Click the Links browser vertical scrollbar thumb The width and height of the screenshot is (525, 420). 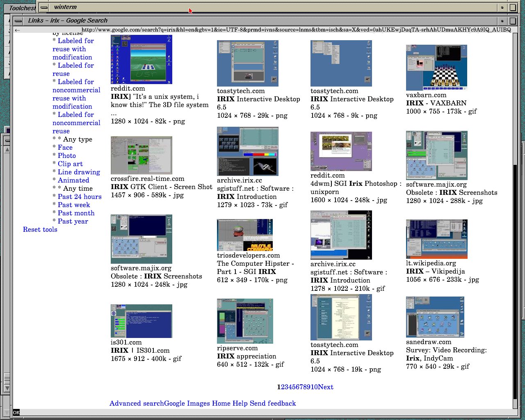point(516,281)
